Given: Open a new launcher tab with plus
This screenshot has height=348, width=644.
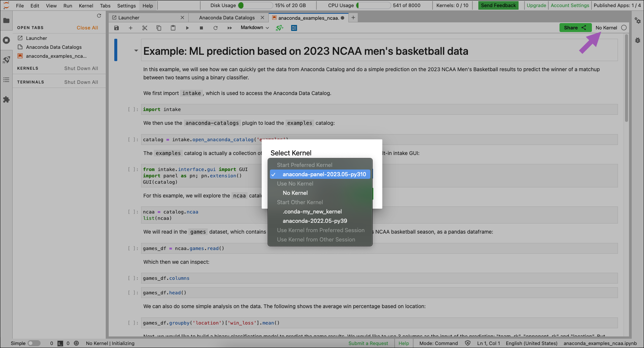Looking at the screenshot, I should coord(353,18).
